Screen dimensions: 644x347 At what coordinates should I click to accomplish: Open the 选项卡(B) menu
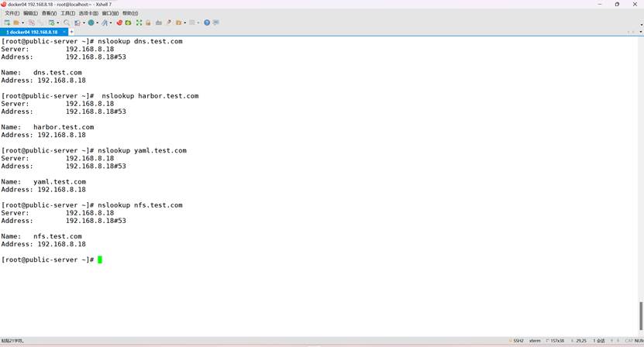[x=88, y=13]
